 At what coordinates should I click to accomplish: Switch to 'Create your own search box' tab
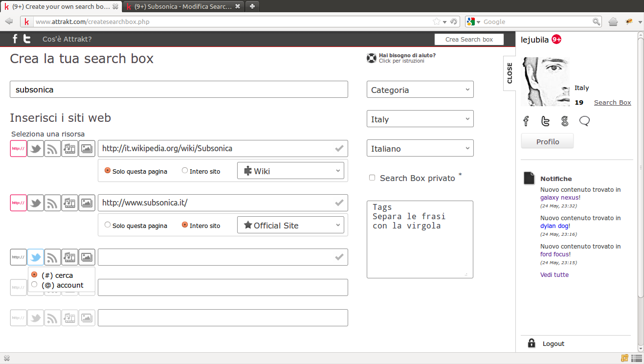pos(62,6)
